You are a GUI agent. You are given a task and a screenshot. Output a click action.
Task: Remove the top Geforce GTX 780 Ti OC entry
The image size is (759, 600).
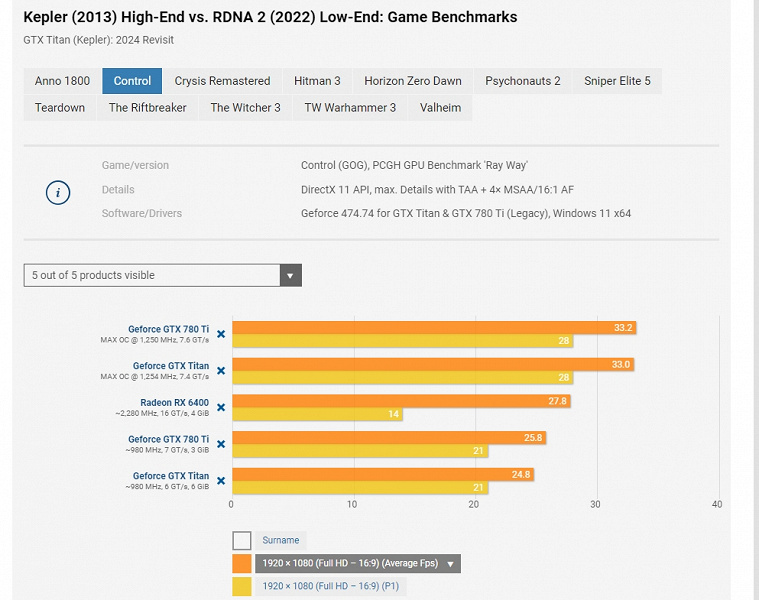221,334
